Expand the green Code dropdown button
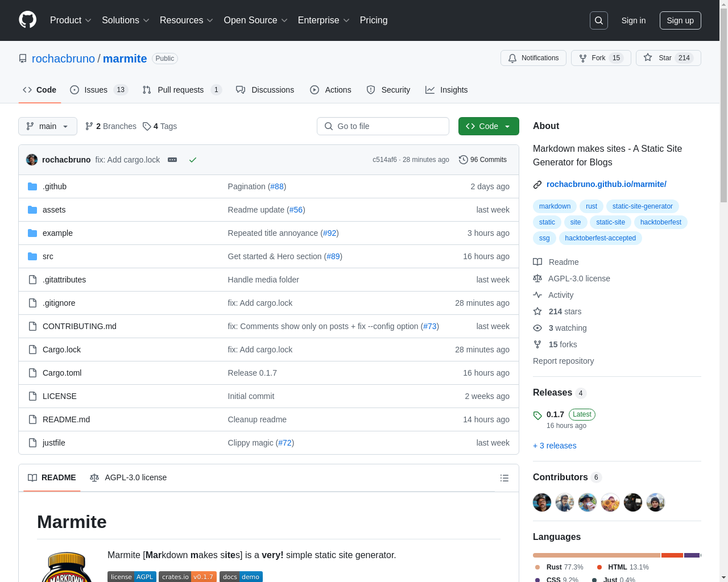Image resolution: width=728 pixels, height=582 pixels. tap(489, 126)
